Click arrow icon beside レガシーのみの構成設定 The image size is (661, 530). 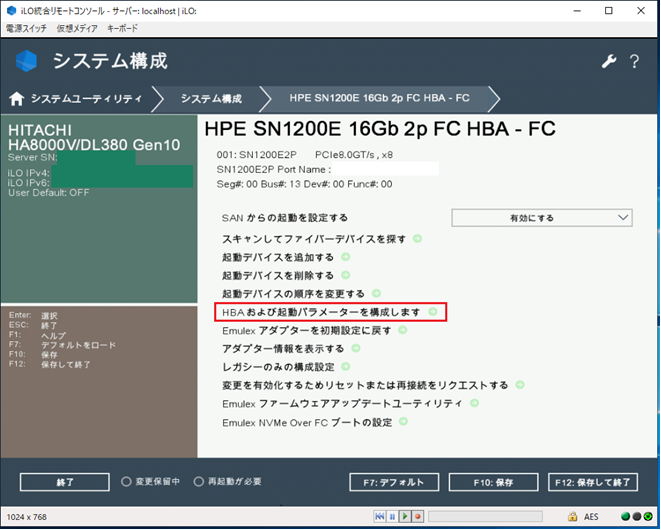pos(346,366)
